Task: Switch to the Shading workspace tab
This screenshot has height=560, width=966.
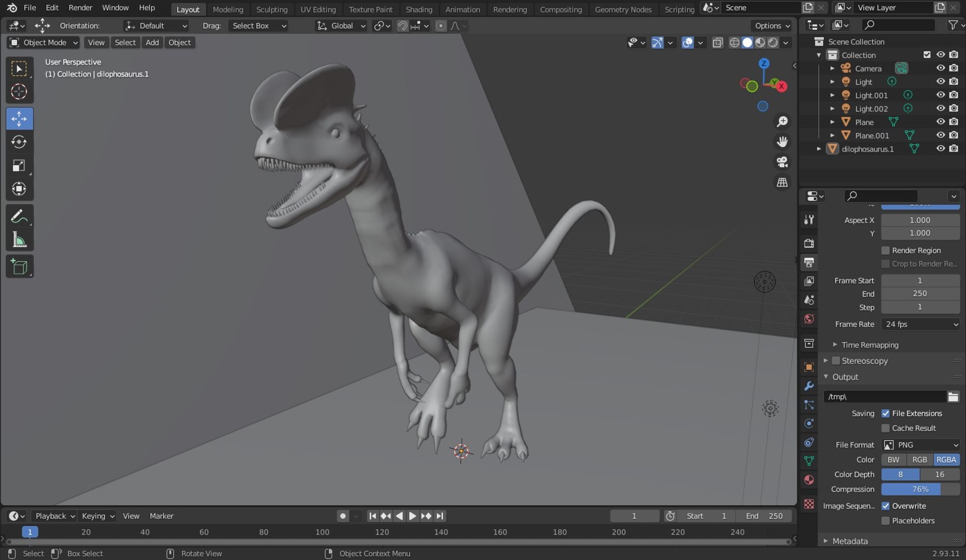Action: [419, 9]
